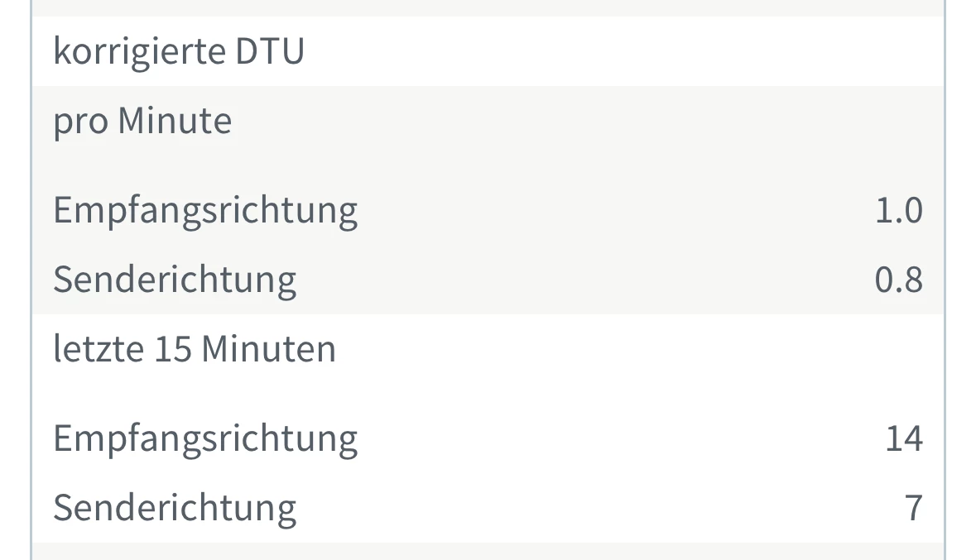Select the "letzte 15 Minuten" subheading
Image resolution: width=976 pixels, height=560 pixels.
click(195, 349)
